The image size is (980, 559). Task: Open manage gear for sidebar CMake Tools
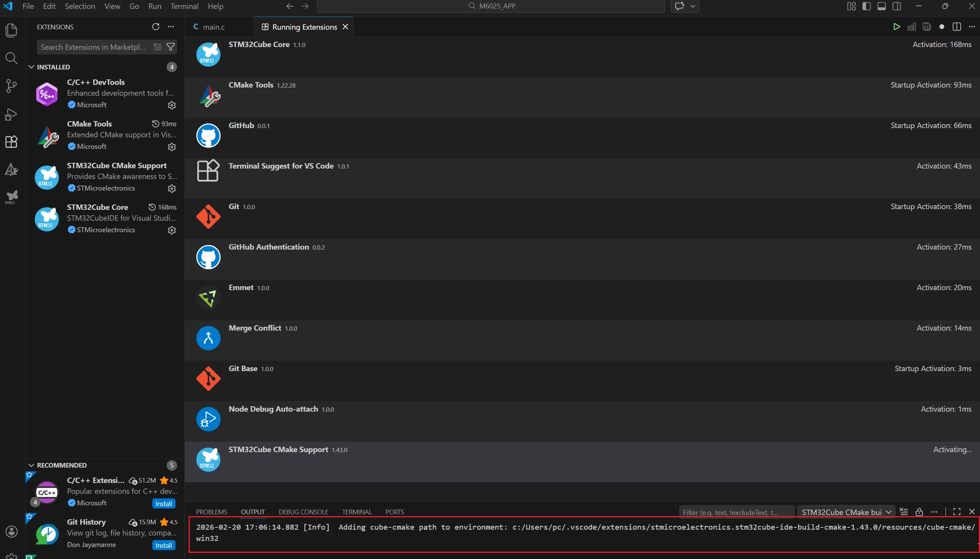(172, 147)
